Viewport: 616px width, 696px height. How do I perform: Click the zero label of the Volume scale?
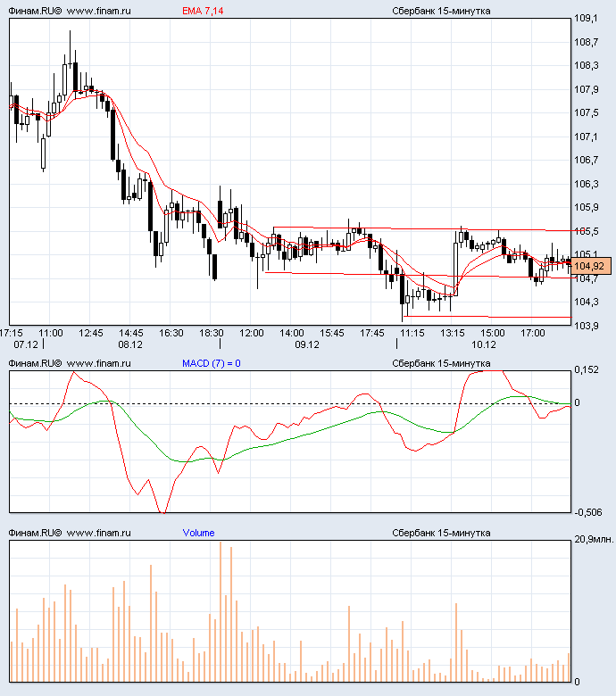pyautogui.click(x=577, y=682)
